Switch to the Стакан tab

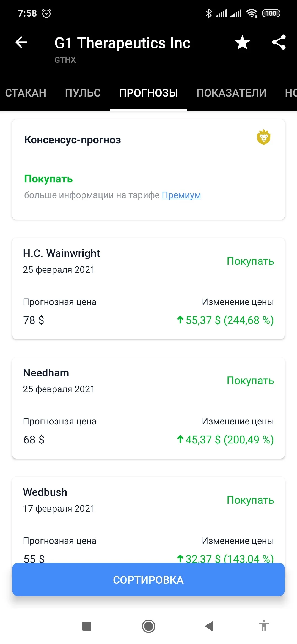[26, 93]
